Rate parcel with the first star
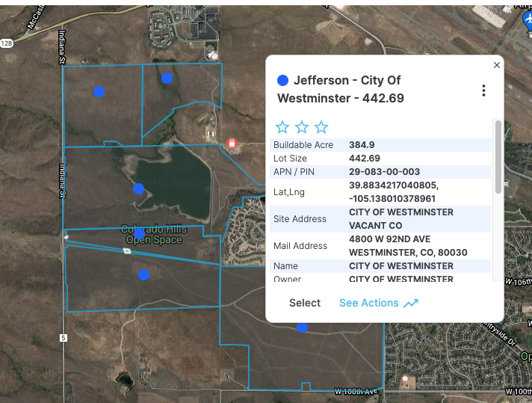Viewport: 532px width, 403px height. coord(282,127)
